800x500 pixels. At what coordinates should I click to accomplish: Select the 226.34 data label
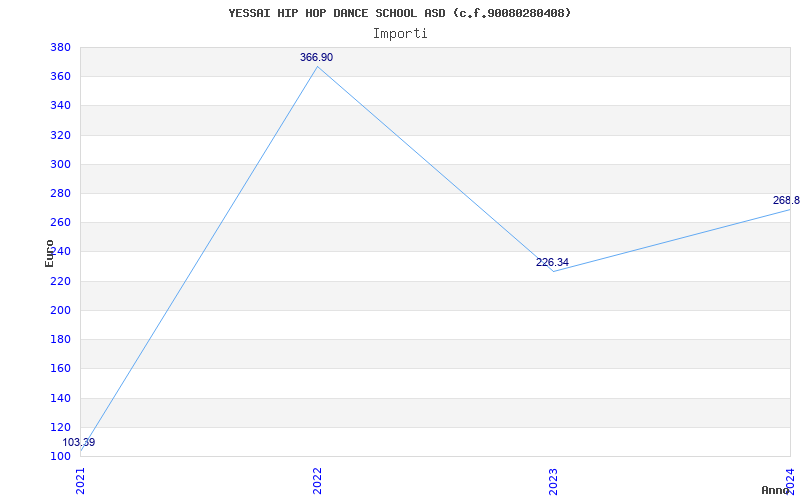pyautogui.click(x=552, y=262)
